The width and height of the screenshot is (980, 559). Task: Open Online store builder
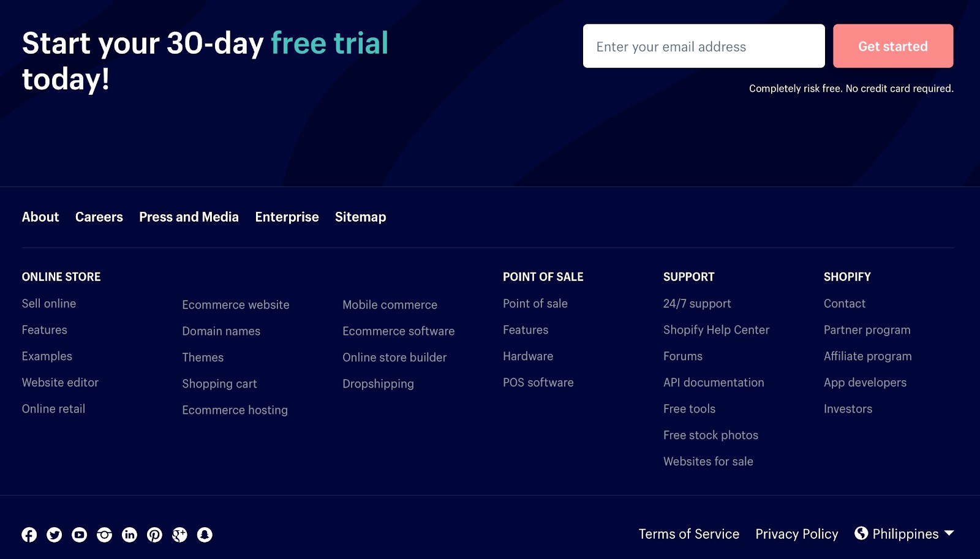point(394,358)
